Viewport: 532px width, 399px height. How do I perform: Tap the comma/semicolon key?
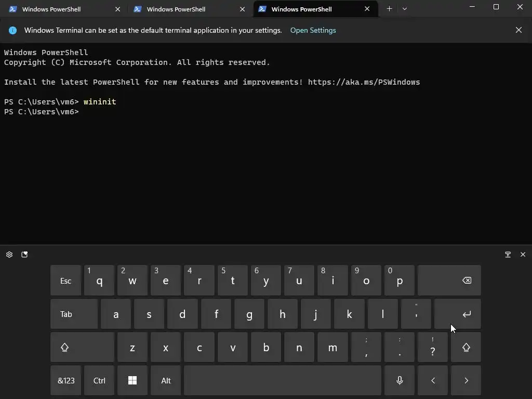tap(366, 347)
